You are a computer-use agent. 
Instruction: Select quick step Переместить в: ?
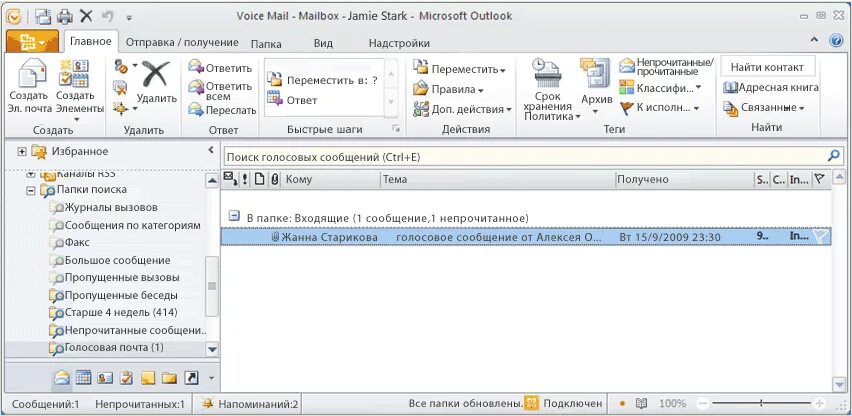pos(323,80)
